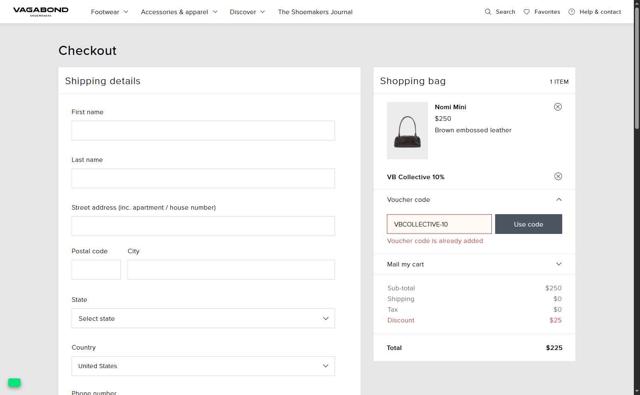Remove Nomi Mini from shopping bag
640x395 pixels.
tap(558, 107)
